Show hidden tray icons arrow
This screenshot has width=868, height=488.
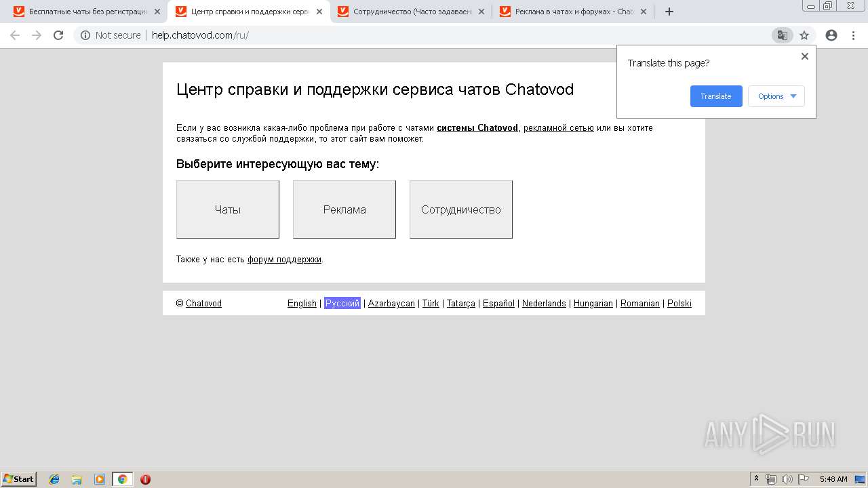[x=757, y=479]
